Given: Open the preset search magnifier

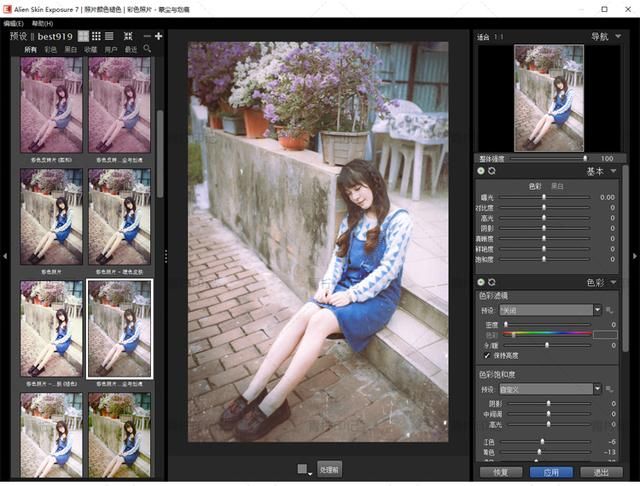Looking at the screenshot, I should click(x=147, y=49).
